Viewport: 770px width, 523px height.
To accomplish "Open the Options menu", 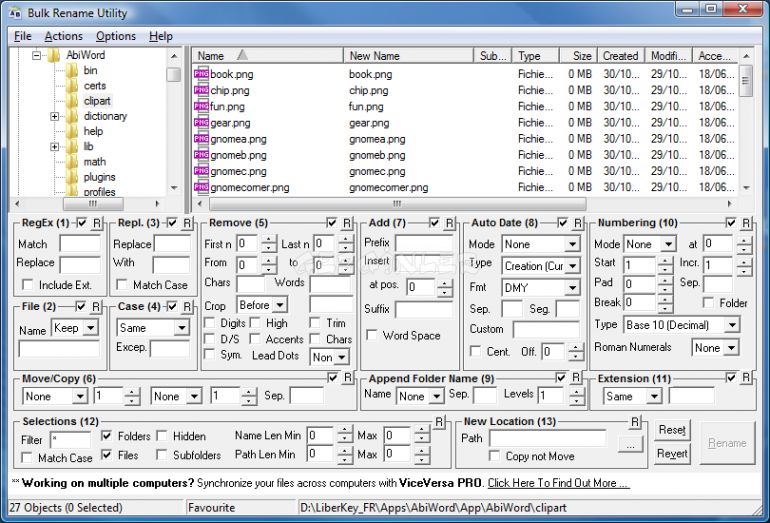I will click(115, 36).
